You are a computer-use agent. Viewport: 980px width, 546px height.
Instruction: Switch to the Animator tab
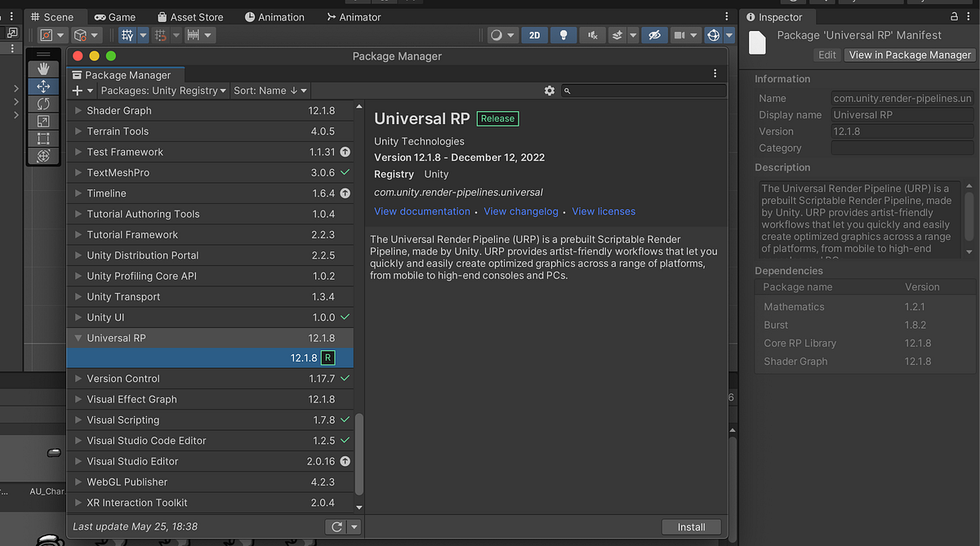tap(354, 16)
